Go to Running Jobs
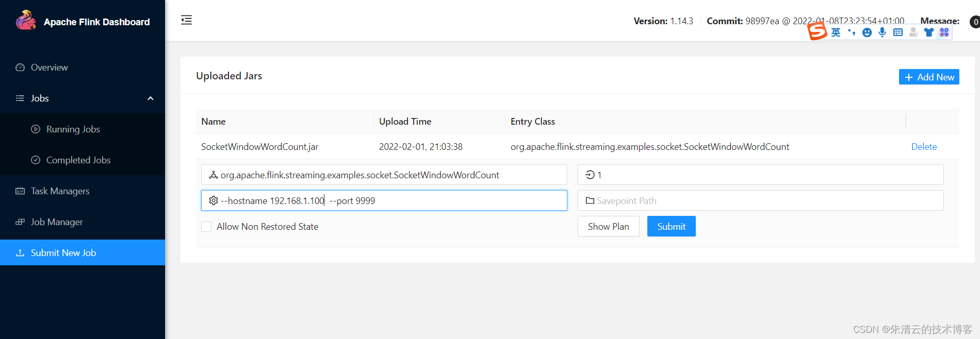 click(x=83, y=129)
